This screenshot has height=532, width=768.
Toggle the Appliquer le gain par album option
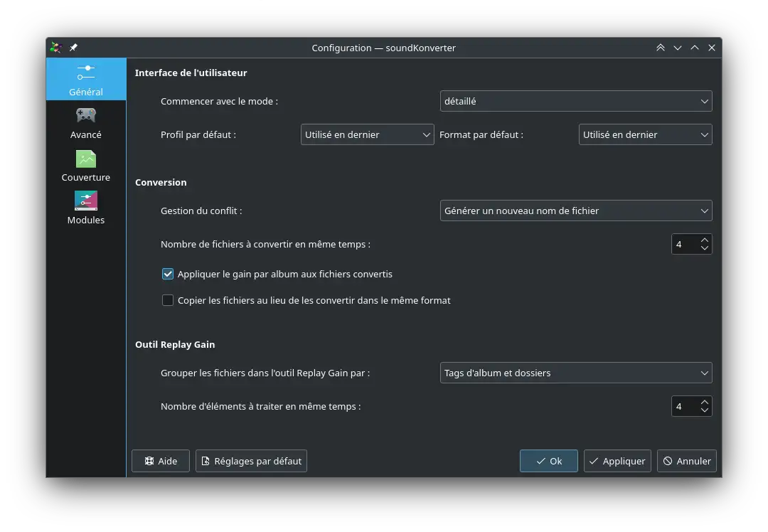point(168,274)
